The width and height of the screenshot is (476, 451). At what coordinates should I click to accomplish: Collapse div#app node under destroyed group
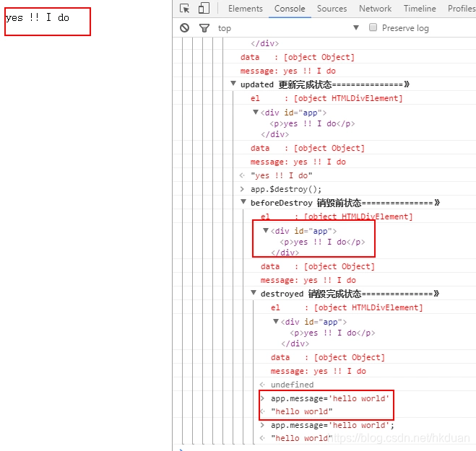pyautogui.click(x=276, y=321)
